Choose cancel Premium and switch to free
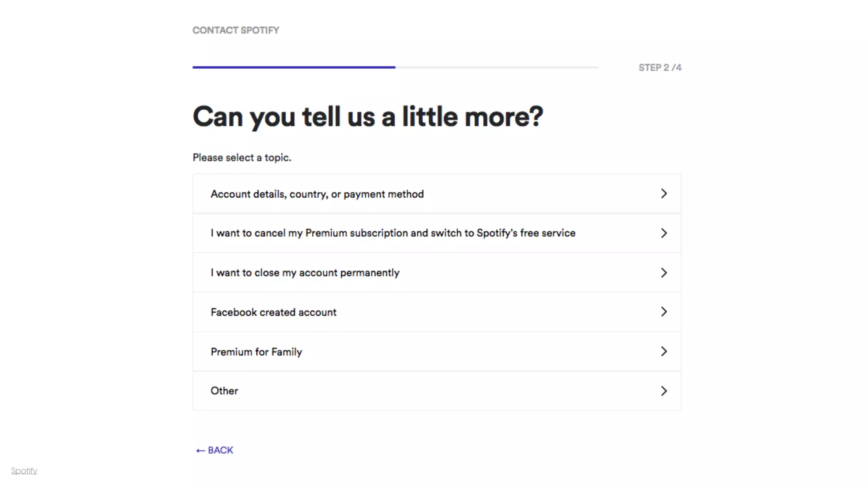868x488 pixels. coord(392,233)
